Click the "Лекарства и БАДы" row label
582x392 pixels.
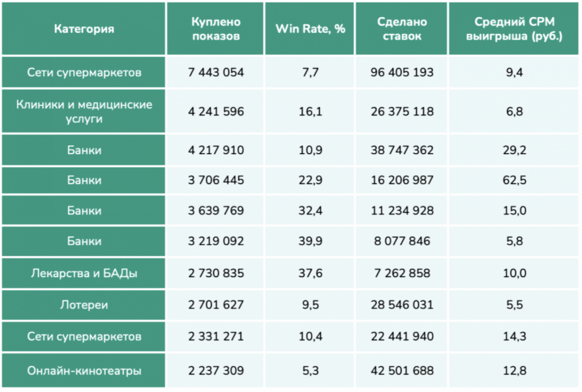coord(84,274)
